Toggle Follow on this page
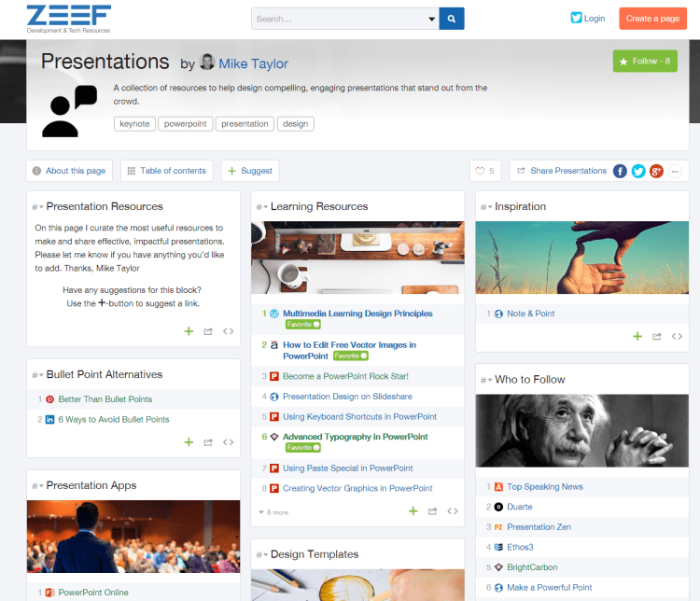Screen dimensions: 700x601 [x=645, y=61]
